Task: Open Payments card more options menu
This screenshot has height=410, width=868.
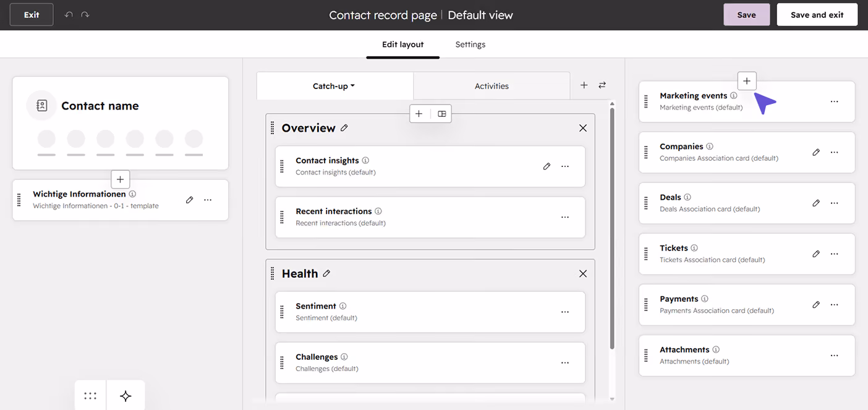Action: pyautogui.click(x=835, y=304)
